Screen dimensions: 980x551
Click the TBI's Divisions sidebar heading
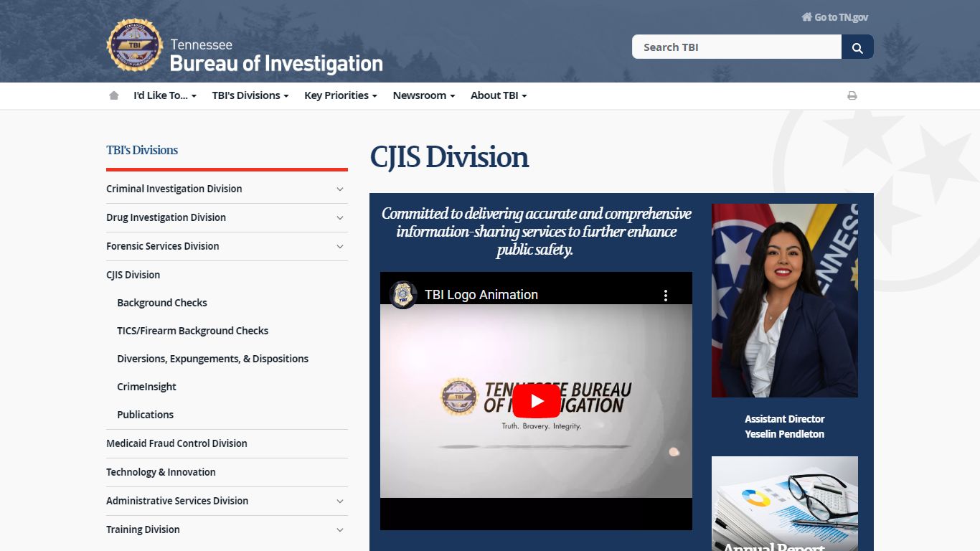coord(142,150)
